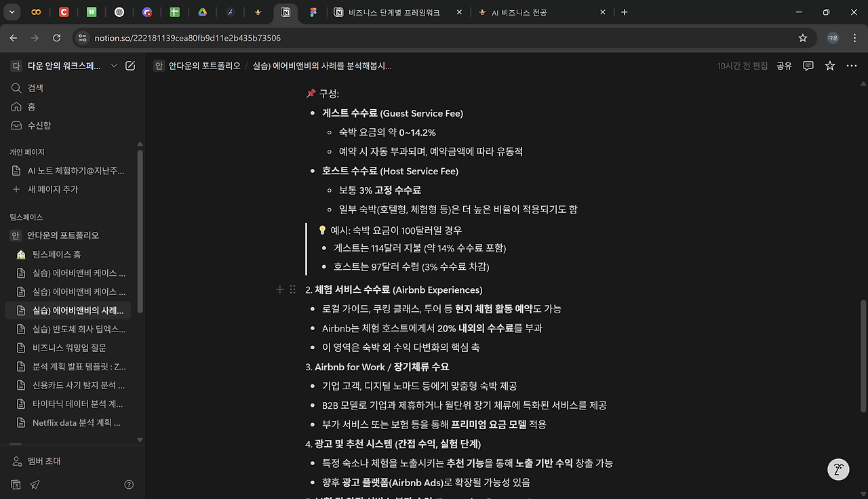This screenshot has height=499, width=868.
Task: Open the 수신함 inbox
Action: point(30,125)
